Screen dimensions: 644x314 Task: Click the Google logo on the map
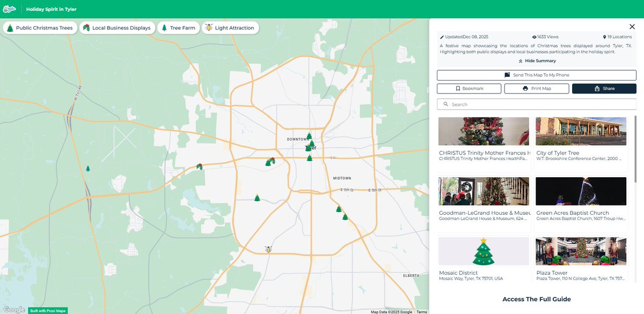coord(14,310)
